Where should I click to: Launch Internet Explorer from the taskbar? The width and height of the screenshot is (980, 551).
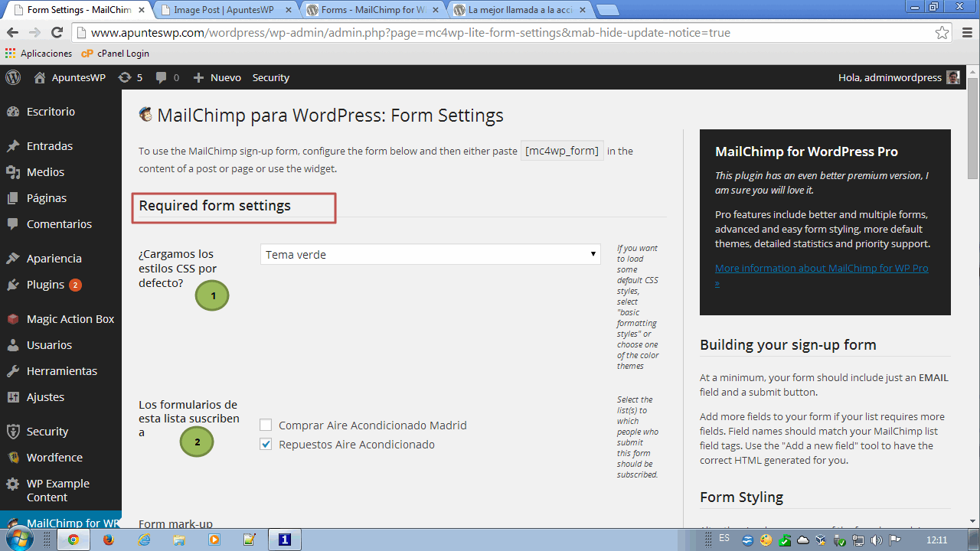point(143,540)
